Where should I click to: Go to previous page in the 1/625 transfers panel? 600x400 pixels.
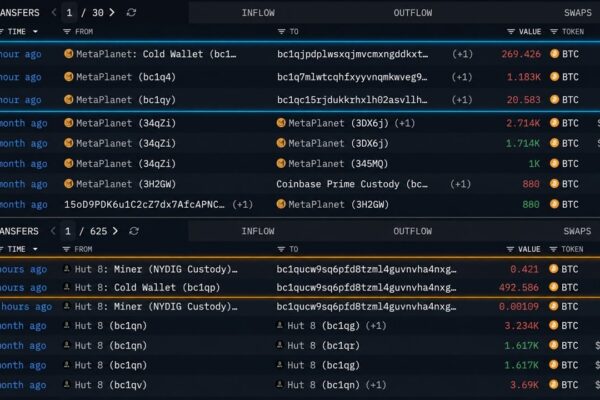tap(53, 231)
